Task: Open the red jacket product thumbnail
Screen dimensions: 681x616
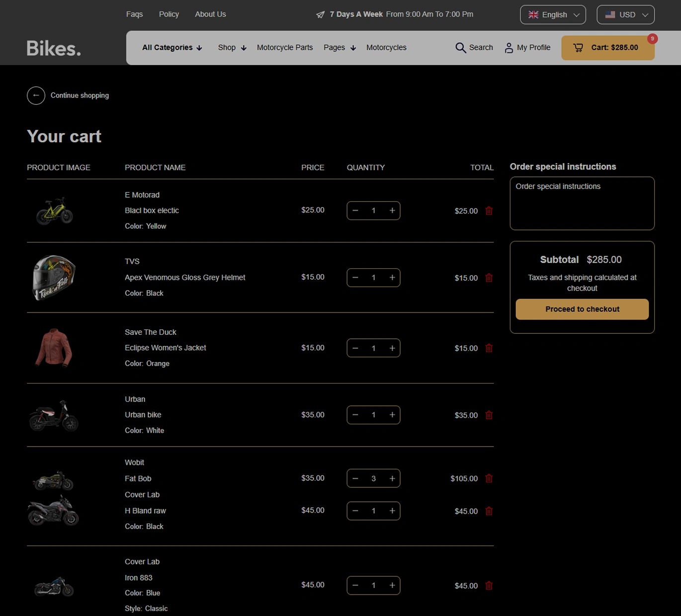Action: (54, 348)
